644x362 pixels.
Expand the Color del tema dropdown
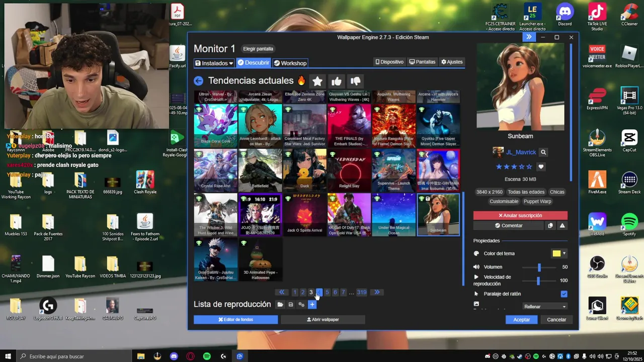564,254
